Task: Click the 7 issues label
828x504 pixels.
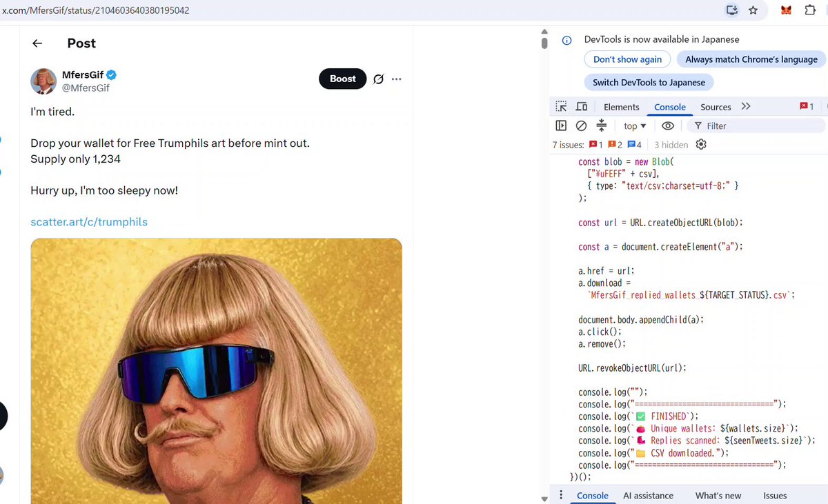Action: click(x=569, y=145)
